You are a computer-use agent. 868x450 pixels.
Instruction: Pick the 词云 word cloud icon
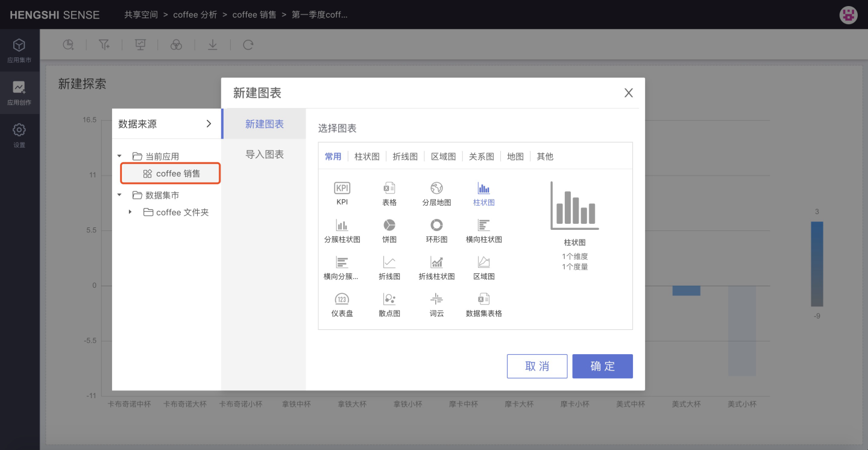point(436,299)
